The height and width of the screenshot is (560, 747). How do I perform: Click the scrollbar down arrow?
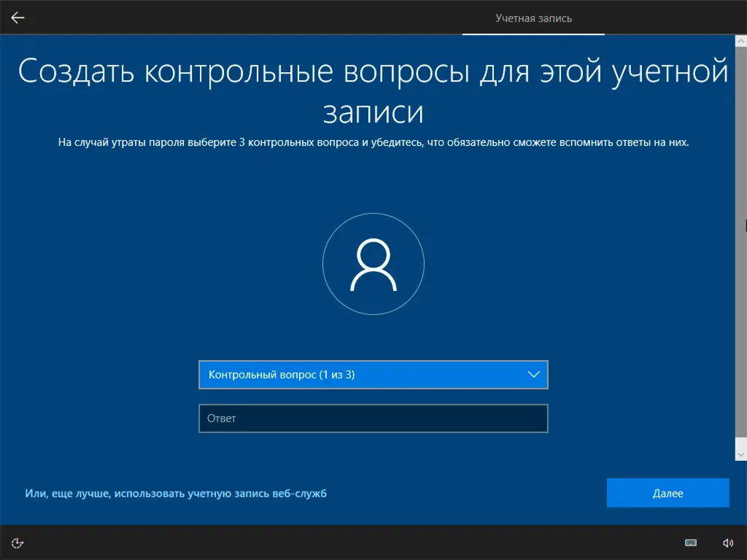pos(741,455)
